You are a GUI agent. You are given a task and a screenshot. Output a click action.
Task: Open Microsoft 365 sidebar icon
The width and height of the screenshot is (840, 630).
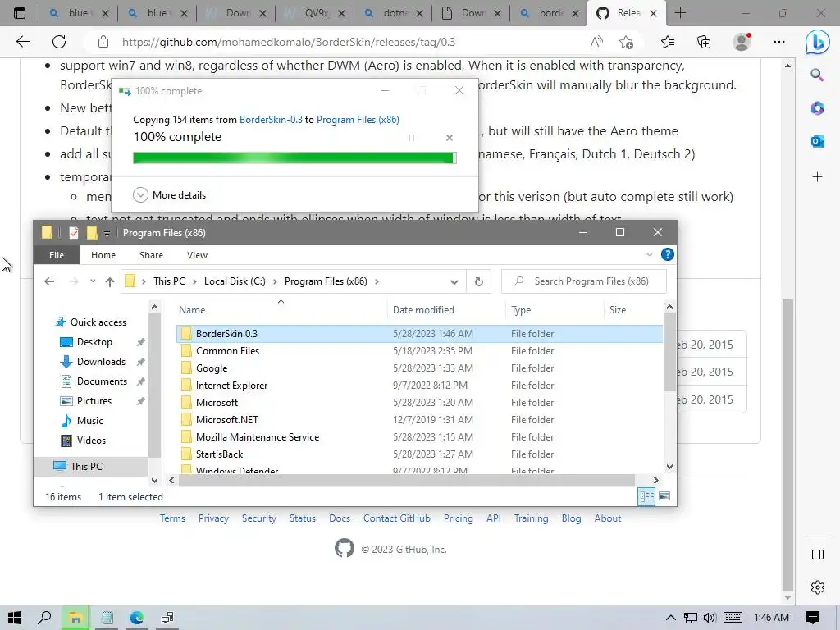pyautogui.click(x=818, y=108)
